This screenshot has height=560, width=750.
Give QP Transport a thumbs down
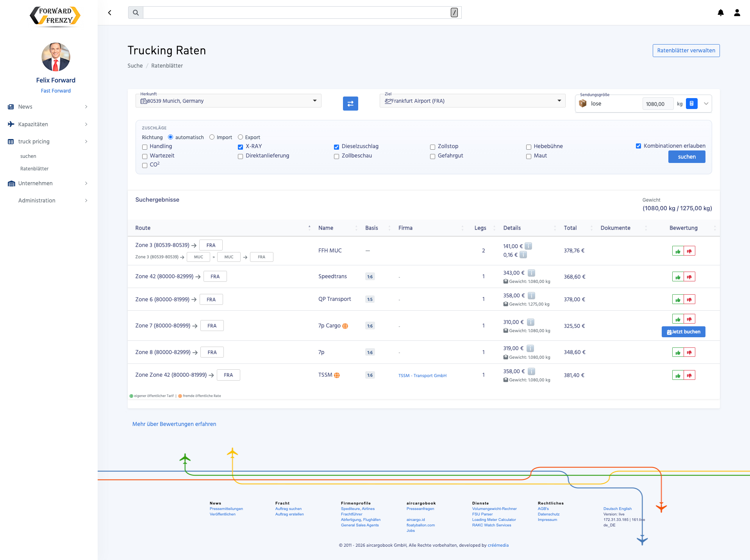pos(689,300)
